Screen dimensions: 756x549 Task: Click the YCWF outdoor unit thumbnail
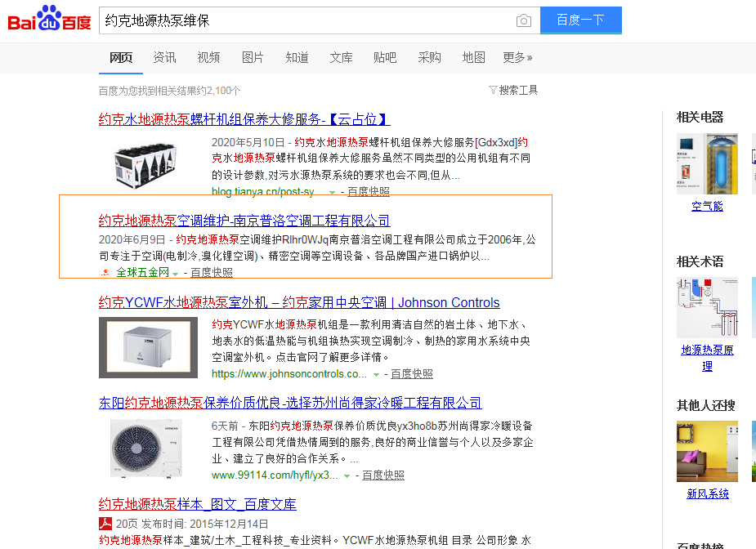coord(148,347)
